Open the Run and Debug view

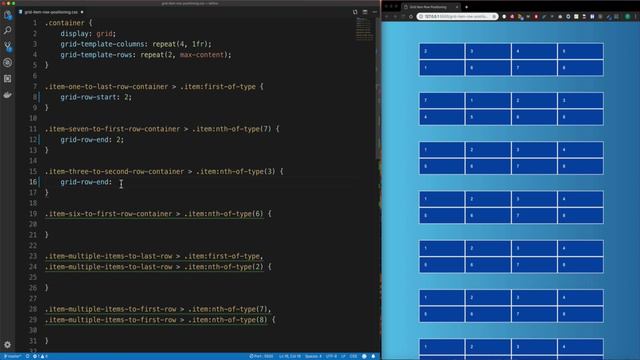(x=7, y=62)
